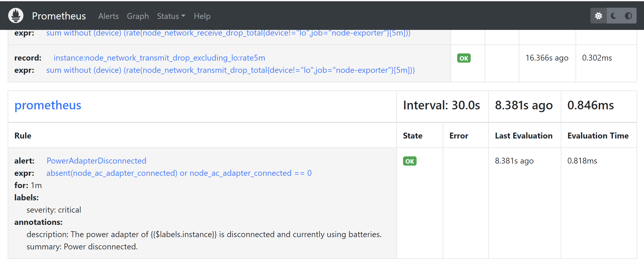The width and height of the screenshot is (644, 266).
Task: Click OK state badge for PowerAdapterDisconnected
Action: 409,161
